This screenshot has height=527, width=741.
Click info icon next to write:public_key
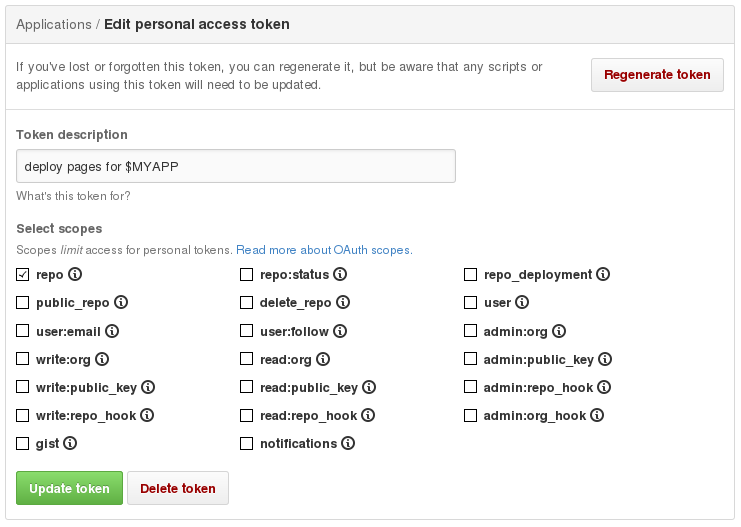pyautogui.click(x=146, y=387)
